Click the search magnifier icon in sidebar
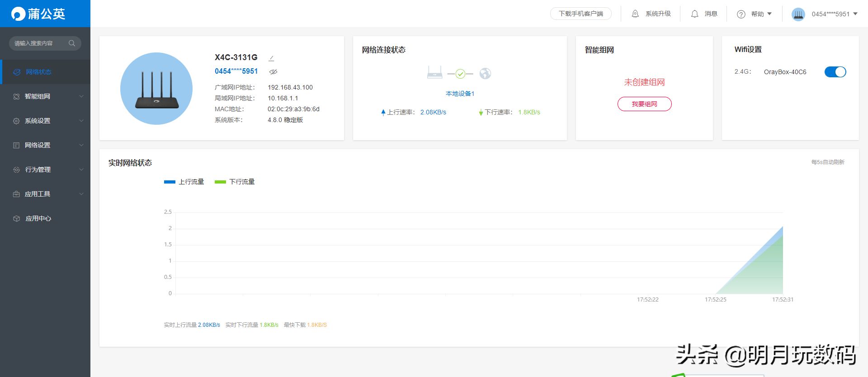 point(72,43)
